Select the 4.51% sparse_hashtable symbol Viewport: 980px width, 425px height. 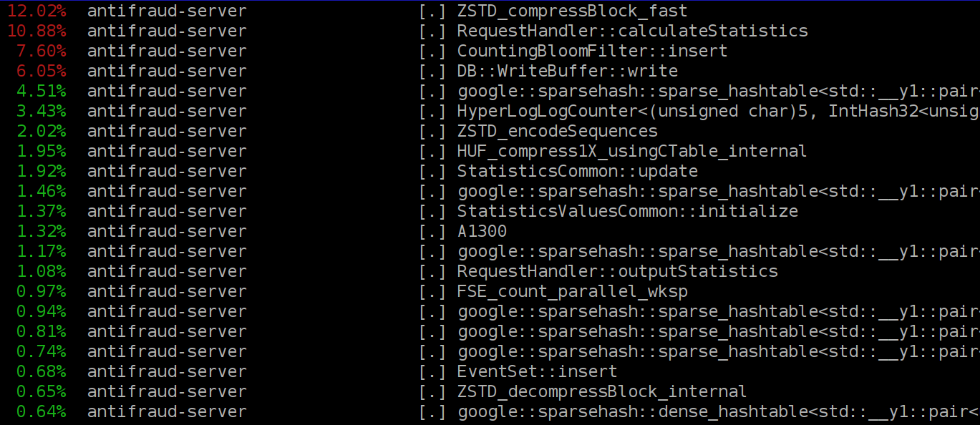717,92
